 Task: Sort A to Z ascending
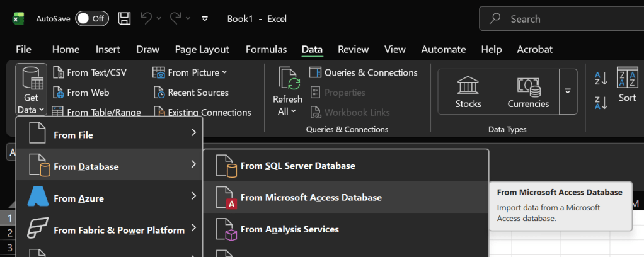[x=601, y=79]
